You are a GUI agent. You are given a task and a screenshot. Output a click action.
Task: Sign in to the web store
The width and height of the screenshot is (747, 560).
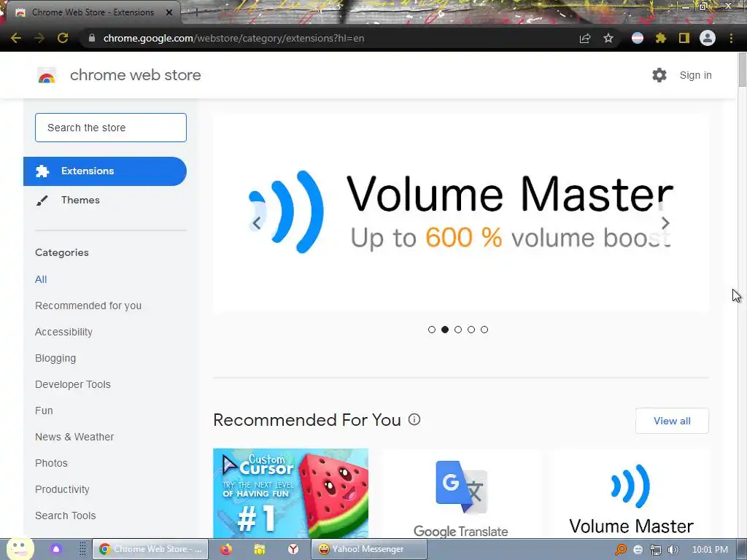695,75
